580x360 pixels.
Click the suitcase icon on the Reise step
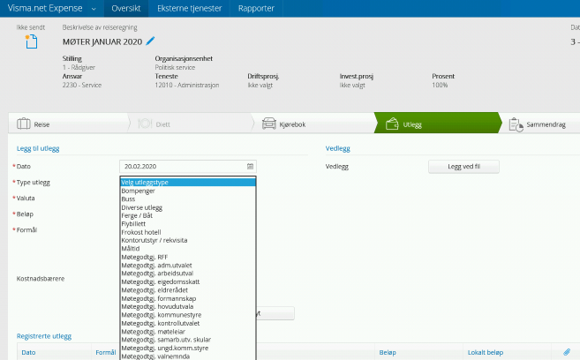(24, 124)
